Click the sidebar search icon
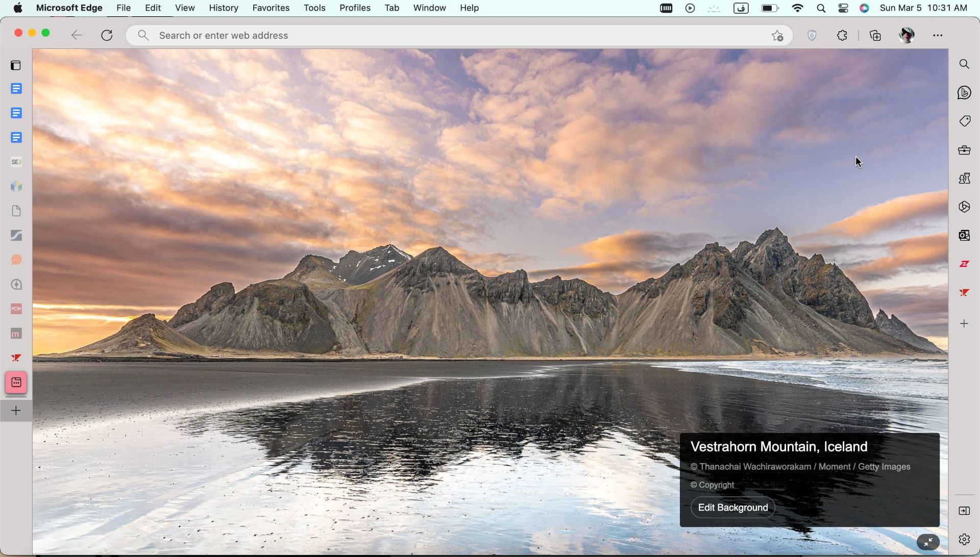The height and width of the screenshot is (557, 980). (x=964, y=64)
